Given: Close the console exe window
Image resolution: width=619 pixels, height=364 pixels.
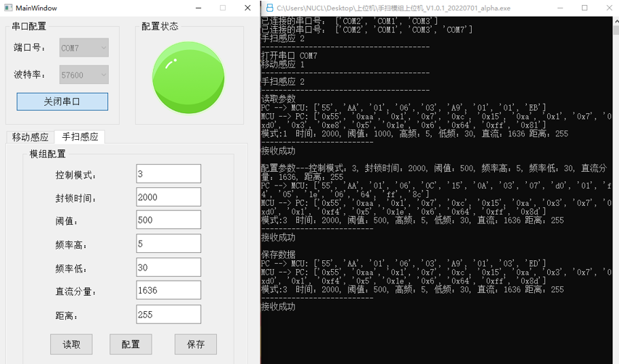Looking at the screenshot, I should [x=609, y=8].
